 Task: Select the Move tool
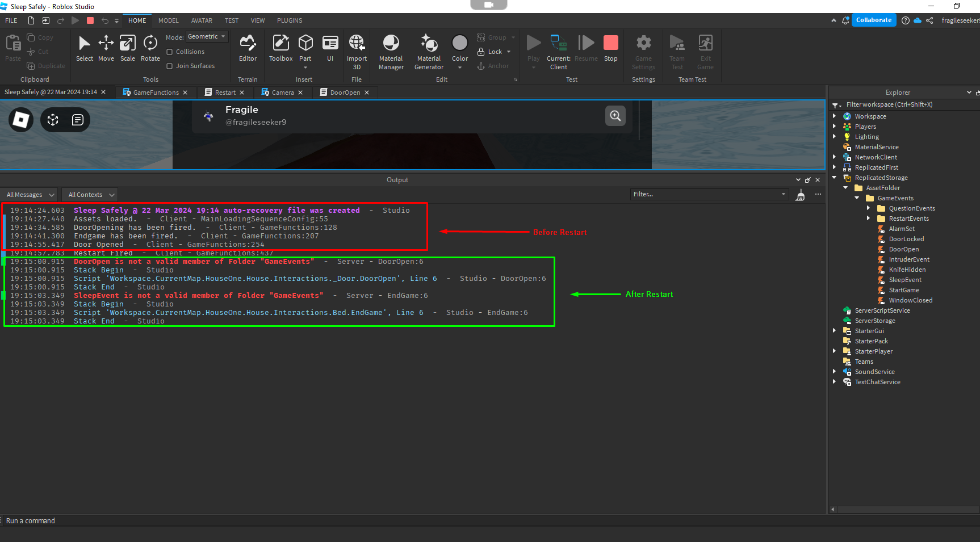pos(106,50)
